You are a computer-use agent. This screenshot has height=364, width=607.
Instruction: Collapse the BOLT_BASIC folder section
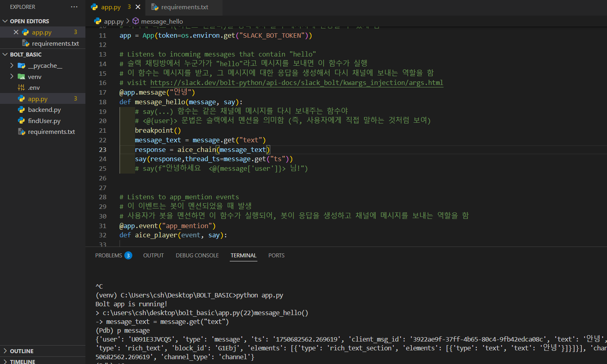tap(5, 54)
